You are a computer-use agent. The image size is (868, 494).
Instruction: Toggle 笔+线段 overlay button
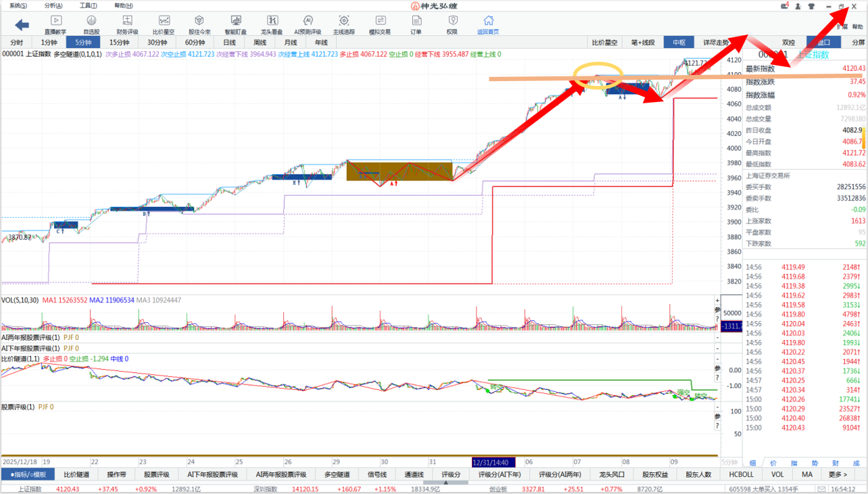(x=642, y=42)
